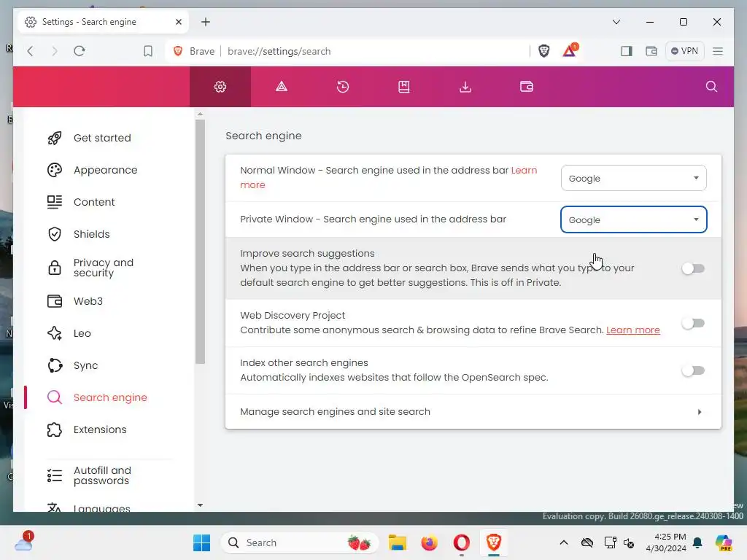This screenshot has width=747, height=560.
Task: Close the Settings - Search engine tab
Action: tap(179, 22)
